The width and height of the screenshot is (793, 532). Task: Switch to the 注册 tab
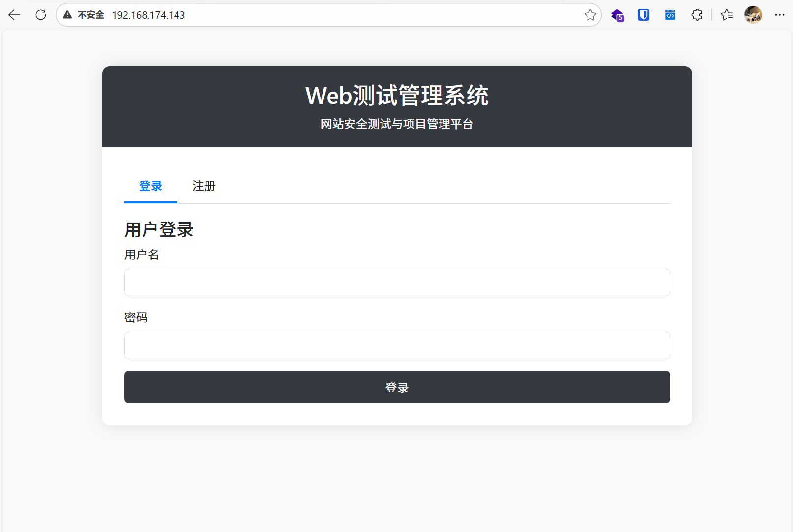click(x=204, y=186)
